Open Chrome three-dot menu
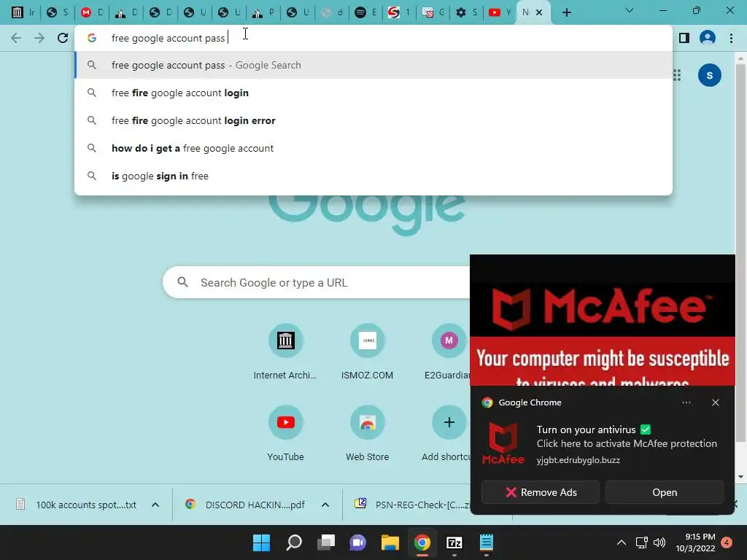The image size is (747, 560). tap(731, 38)
